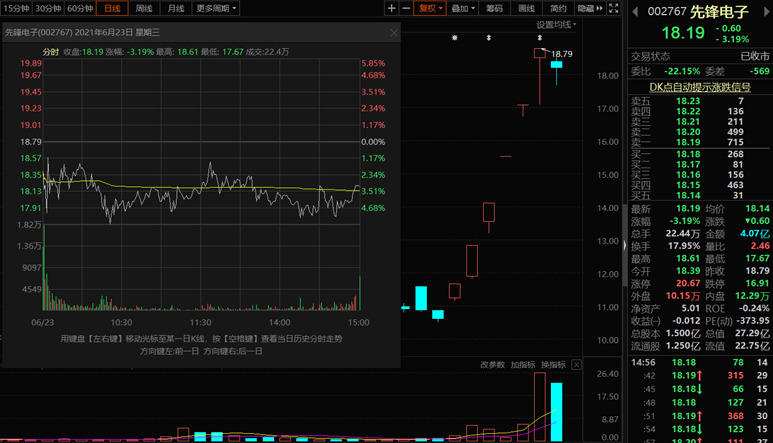
Task: Click the 卖五 price 18.23 row
Action: 700,101
